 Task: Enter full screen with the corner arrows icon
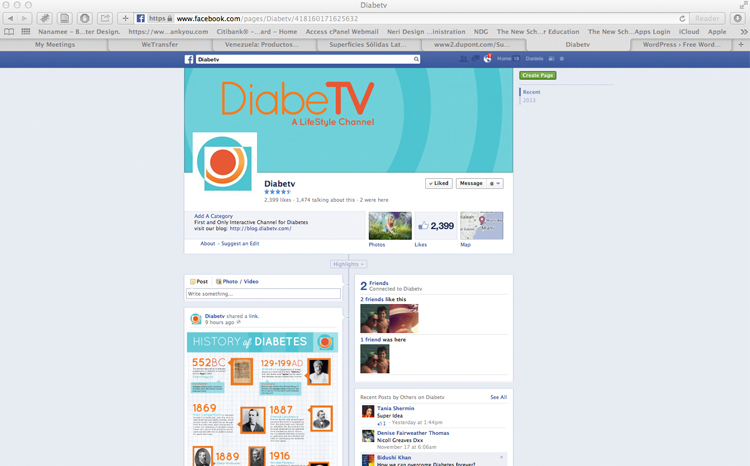(x=743, y=5)
